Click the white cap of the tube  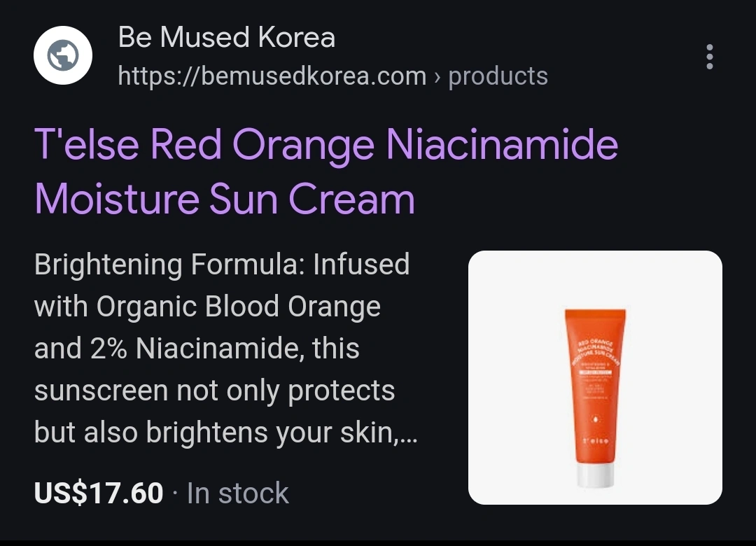click(x=595, y=475)
